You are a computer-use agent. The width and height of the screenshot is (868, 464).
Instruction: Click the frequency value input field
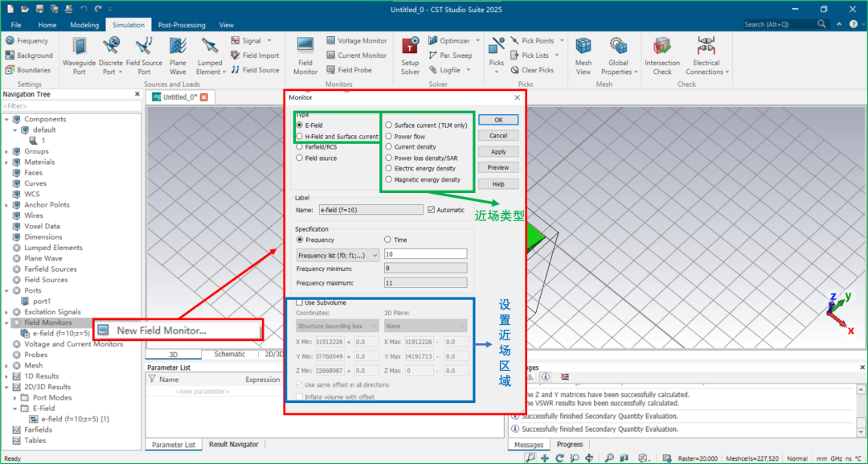[425, 254]
